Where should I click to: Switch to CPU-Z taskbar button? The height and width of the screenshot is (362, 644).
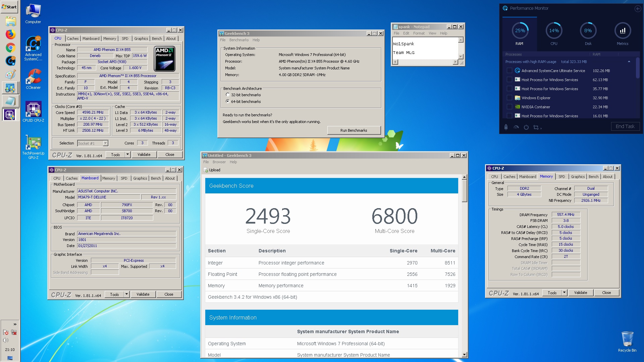coord(10,114)
